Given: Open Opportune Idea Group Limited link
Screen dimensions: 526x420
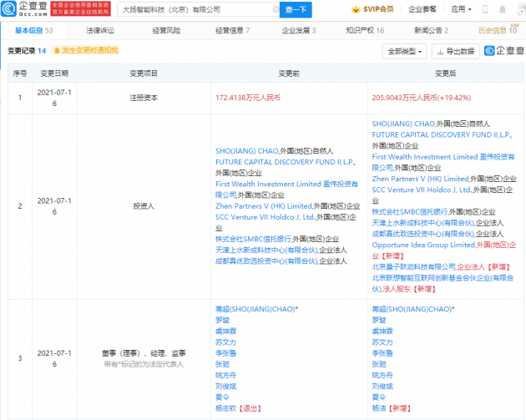Looking at the screenshot, I should (423, 245).
